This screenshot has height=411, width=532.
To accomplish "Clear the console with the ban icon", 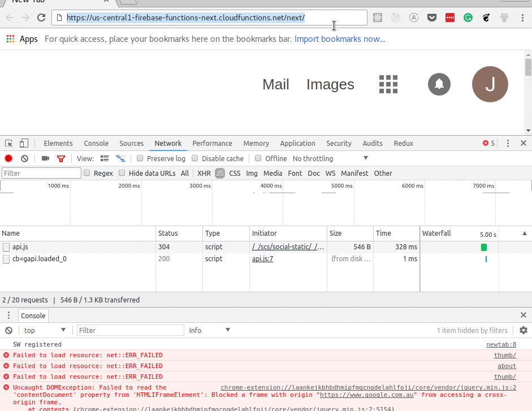I will click(x=9, y=330).
